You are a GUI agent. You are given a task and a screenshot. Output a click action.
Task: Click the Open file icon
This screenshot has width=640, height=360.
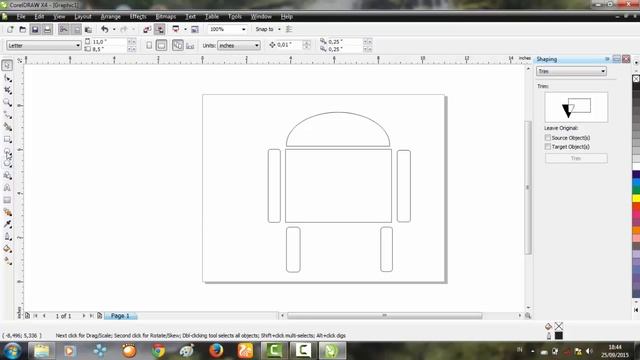click(x=22, y=29)
